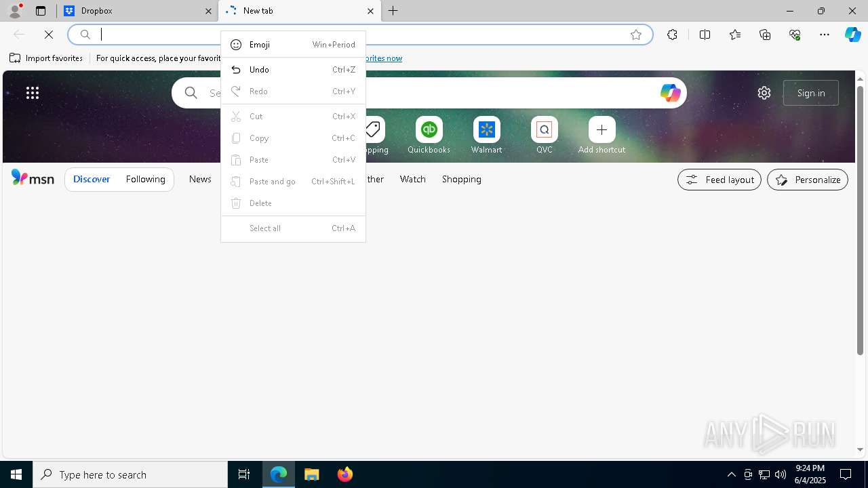Open the MSN app launcher grid
Image resolution: width=868 pixels, height=488 pixels.
[x=33, y=93]
